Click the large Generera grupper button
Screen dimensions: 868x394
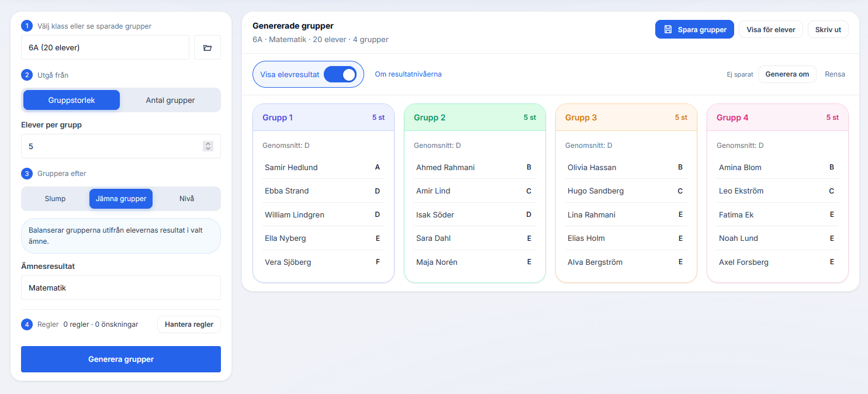[121, 359]
